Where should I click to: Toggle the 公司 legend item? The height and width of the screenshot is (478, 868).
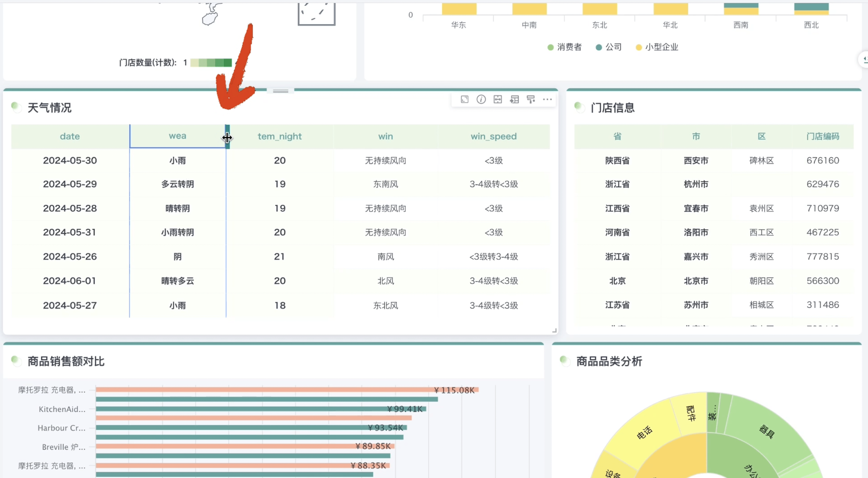click(x=609, y=47)
